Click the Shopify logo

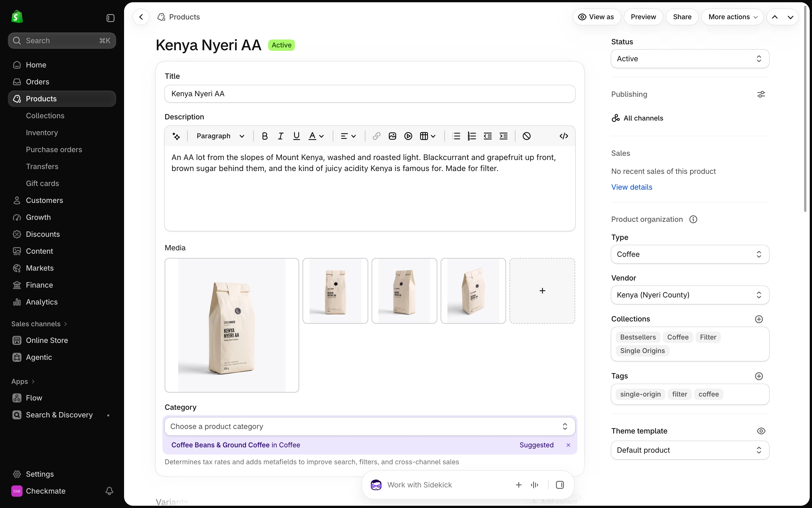17,17
